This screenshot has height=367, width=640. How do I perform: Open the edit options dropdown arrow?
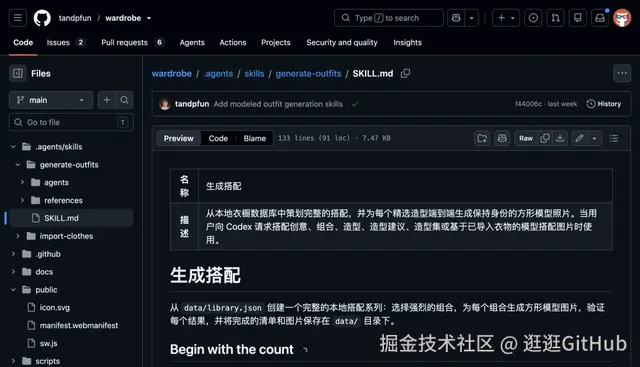pyautogui.click(x=594, y=138)
